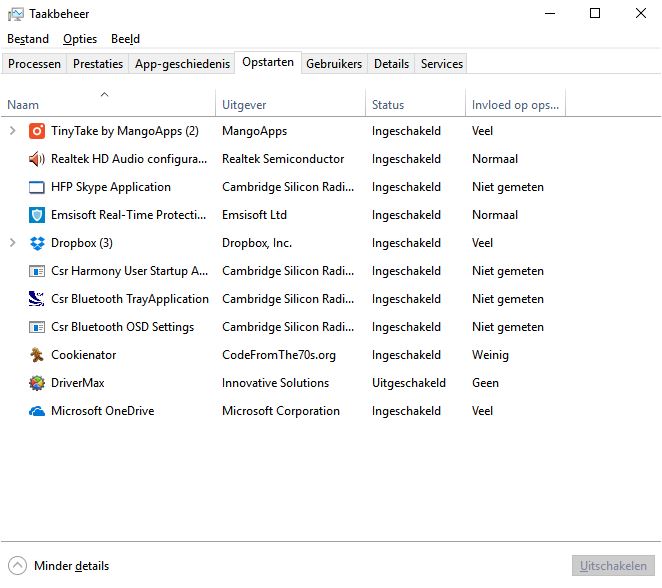Select the Cookienator gingerbread icon
Screen dimensions: 662x588
click(37, 355)
